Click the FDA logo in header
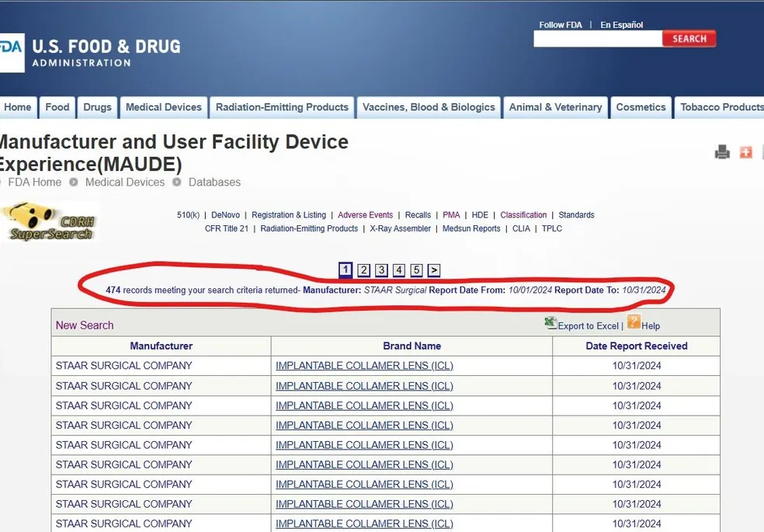The width and height of the screenshot is (764, 532). (11, 53)
